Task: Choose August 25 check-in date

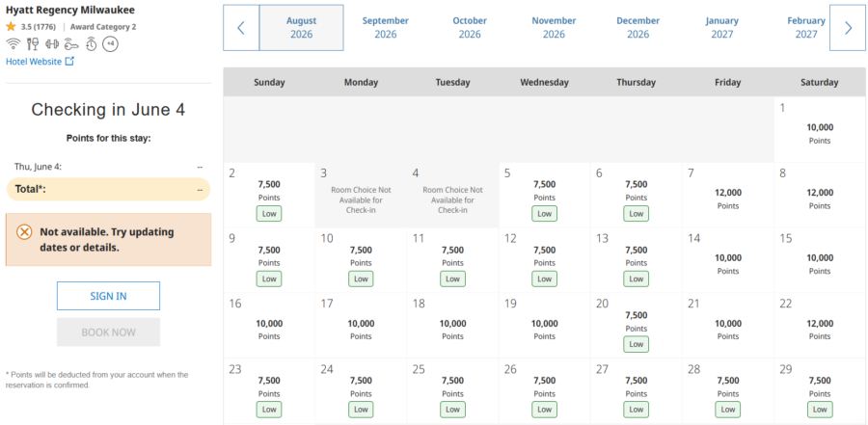Action: [453, 390]
